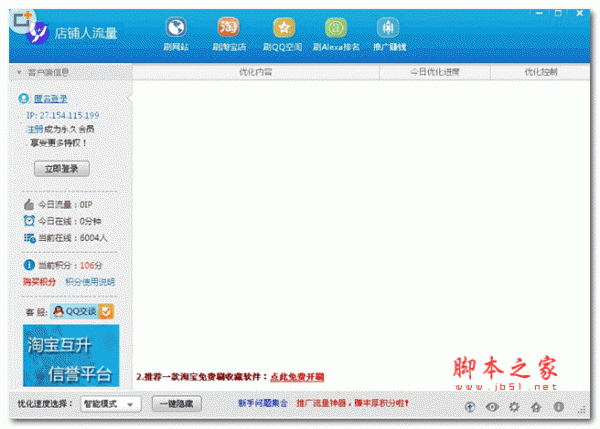Click the blue info icon beside 当前积分

[x=29, y=265]
